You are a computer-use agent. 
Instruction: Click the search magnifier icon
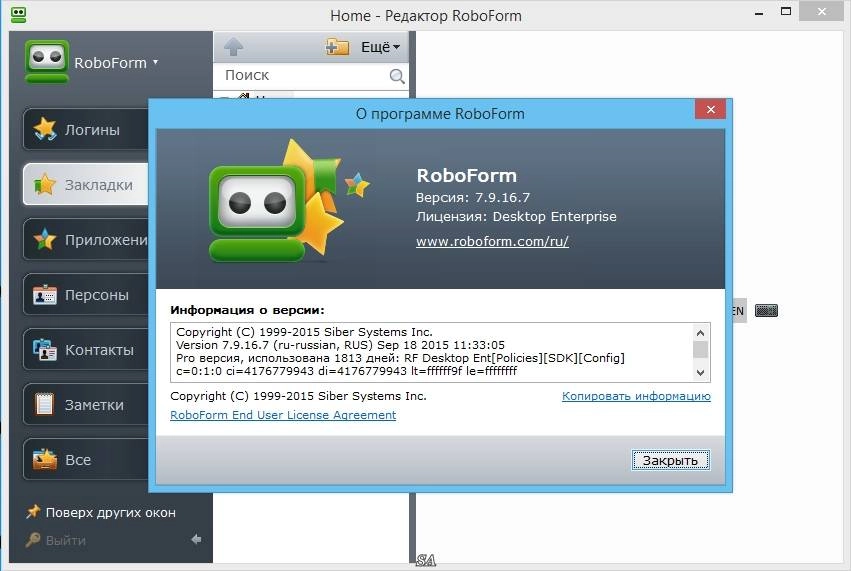tap(397, 76)
